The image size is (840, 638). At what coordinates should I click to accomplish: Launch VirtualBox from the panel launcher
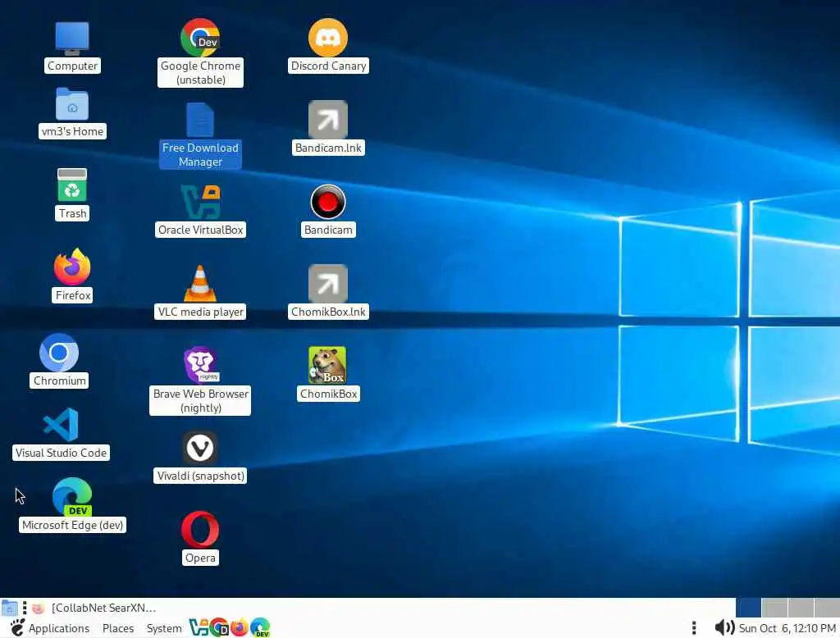point(199,627)
